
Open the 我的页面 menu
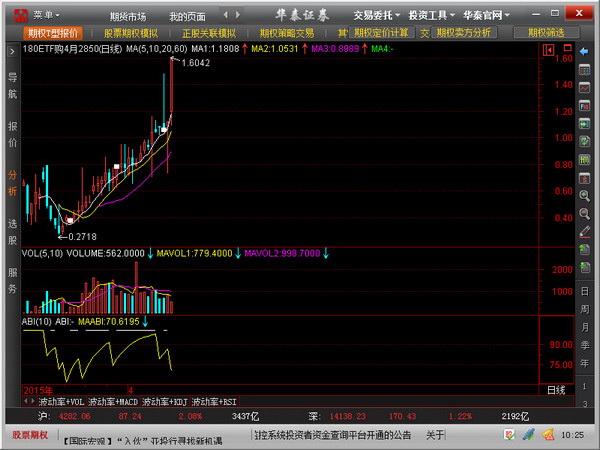pos(188,16)
